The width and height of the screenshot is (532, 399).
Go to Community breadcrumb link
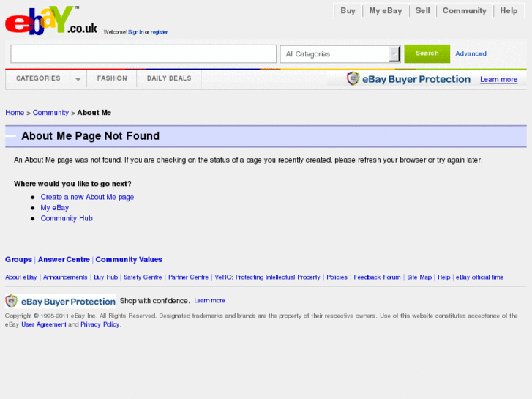click(50, 113)
